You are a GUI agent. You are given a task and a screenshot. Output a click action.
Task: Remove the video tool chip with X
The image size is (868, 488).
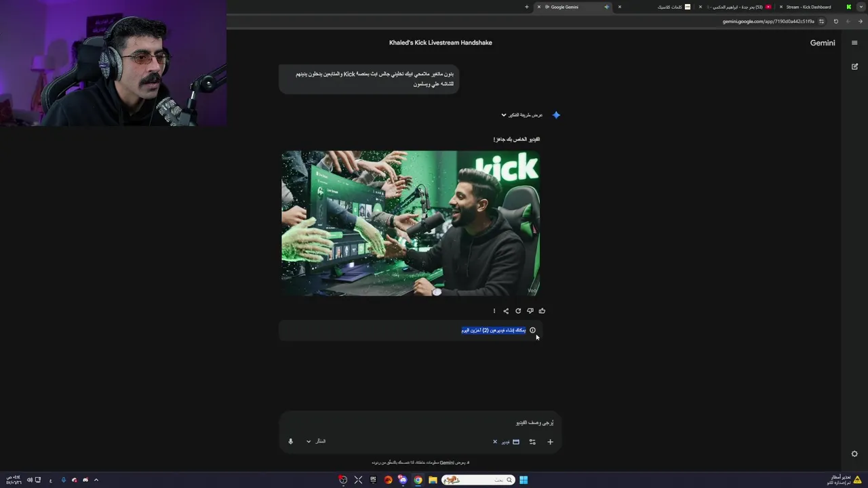pos(495,442)
